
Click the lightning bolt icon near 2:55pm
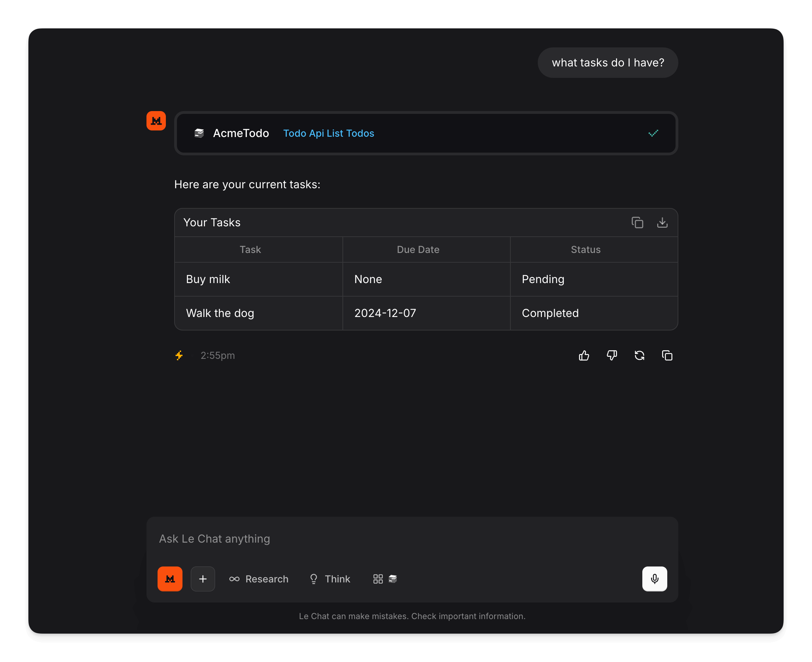(179, 355)
